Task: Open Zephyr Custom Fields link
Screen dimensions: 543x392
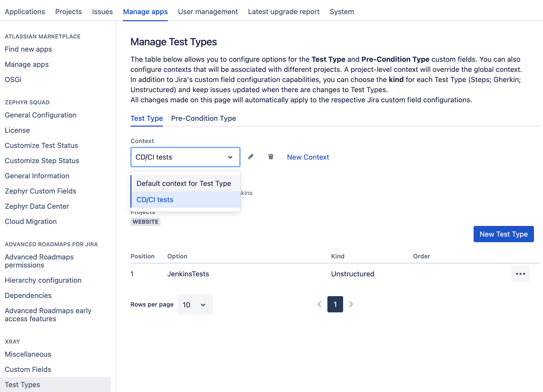Action: coord(41,191)
